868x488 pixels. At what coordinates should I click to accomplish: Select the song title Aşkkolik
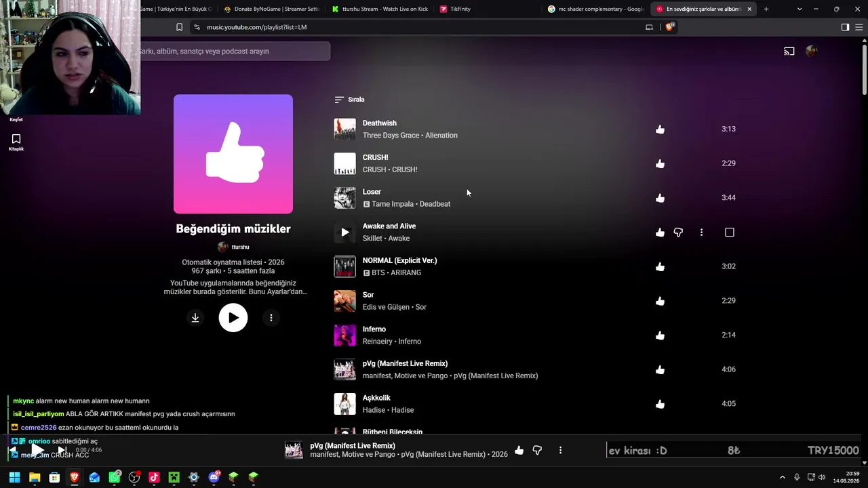click(376, 398)
